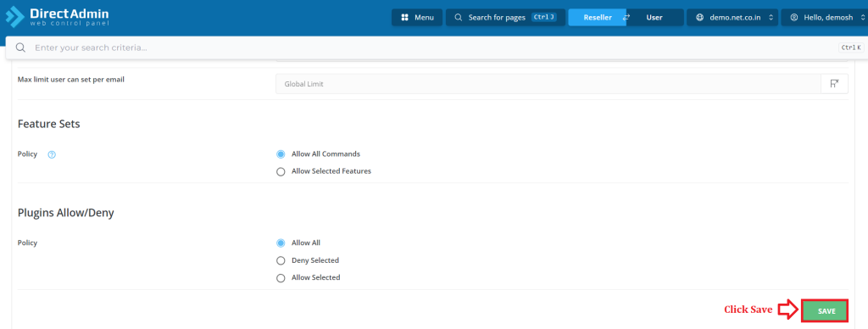
Task: Switch to the Reseller access level
Action: click(598, 18)
